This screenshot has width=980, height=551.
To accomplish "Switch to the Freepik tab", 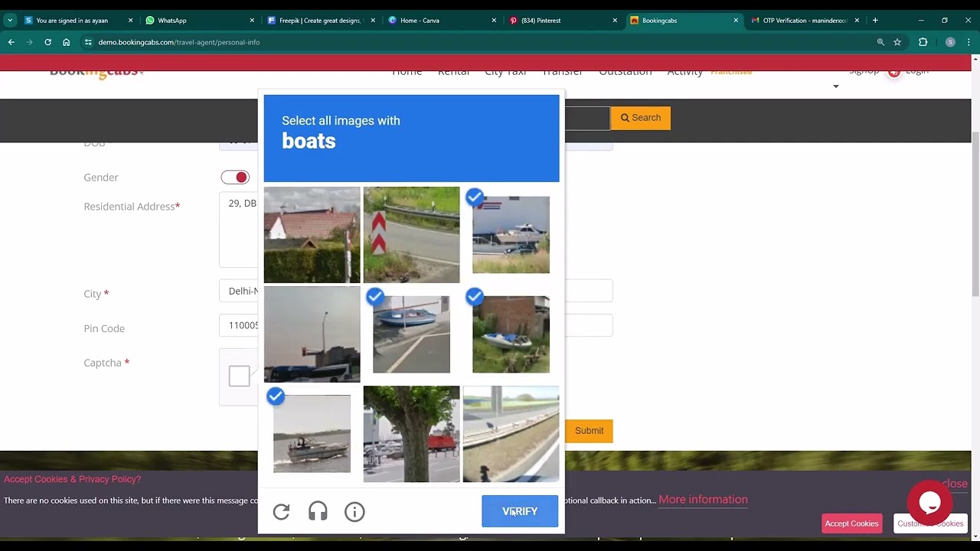I will 321,21.
